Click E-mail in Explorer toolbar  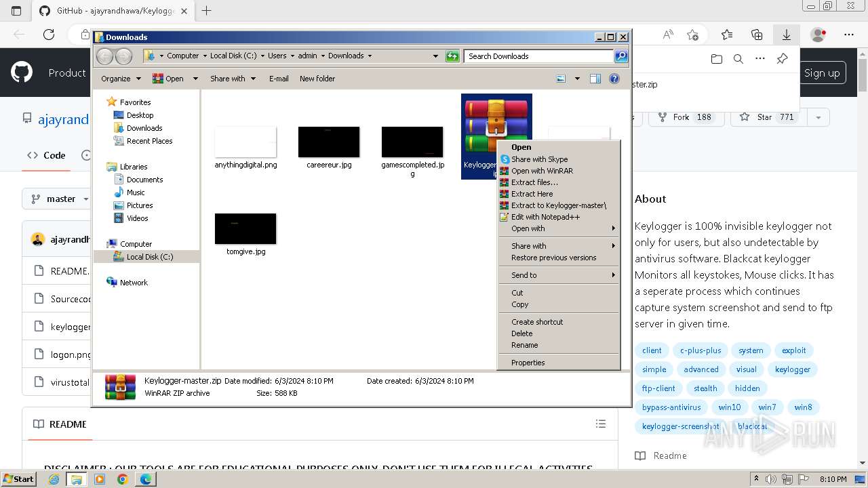279,79
